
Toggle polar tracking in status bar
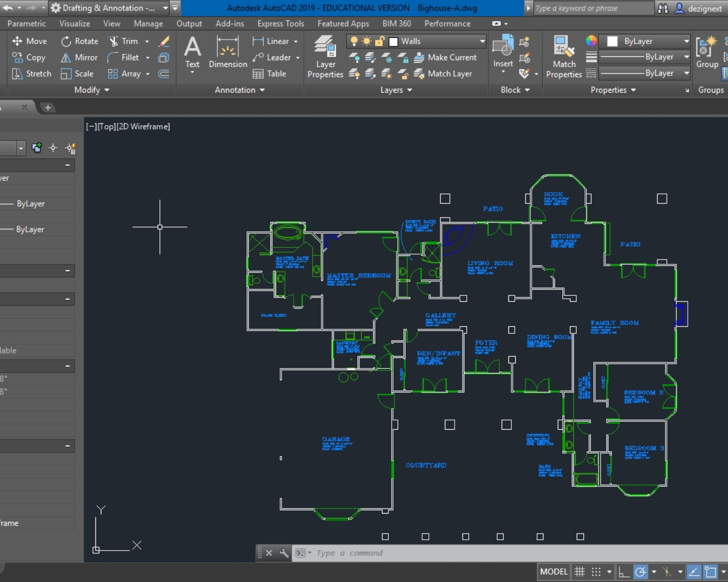click(641, 572)
